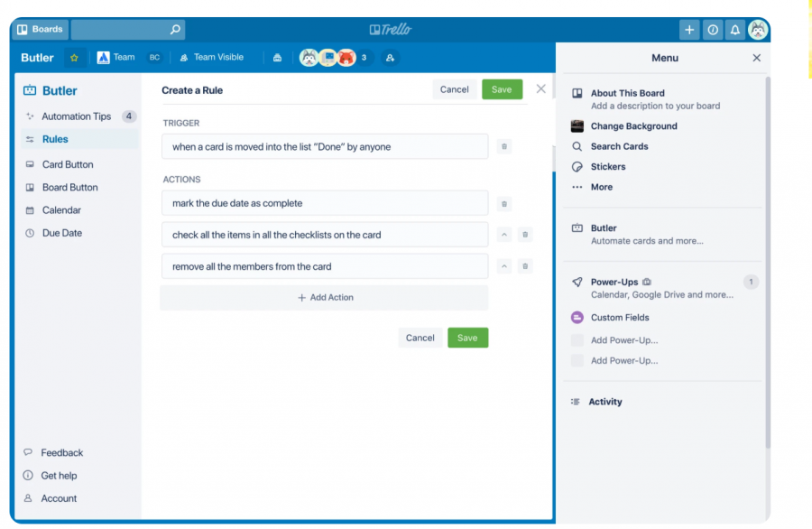Click the Butler board title
The image size is (812, 529).
click(37, 58)
